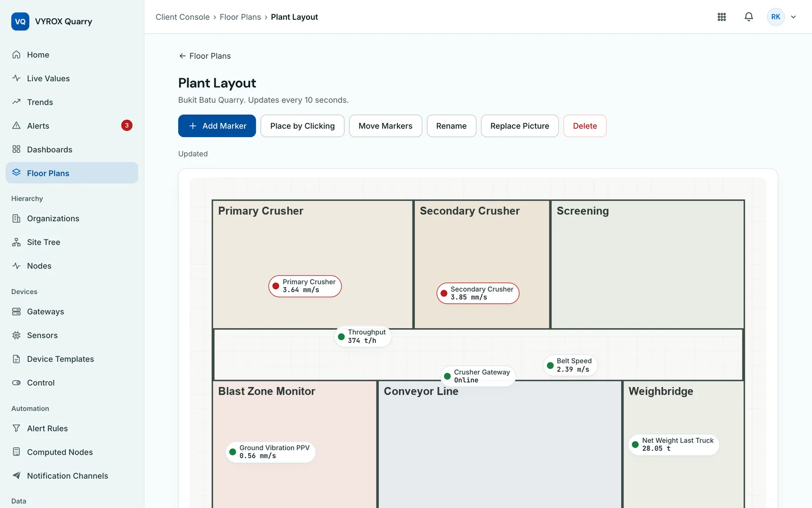Click the RK user avatar
Screen dimensions: 812x508
click(775, 17)
